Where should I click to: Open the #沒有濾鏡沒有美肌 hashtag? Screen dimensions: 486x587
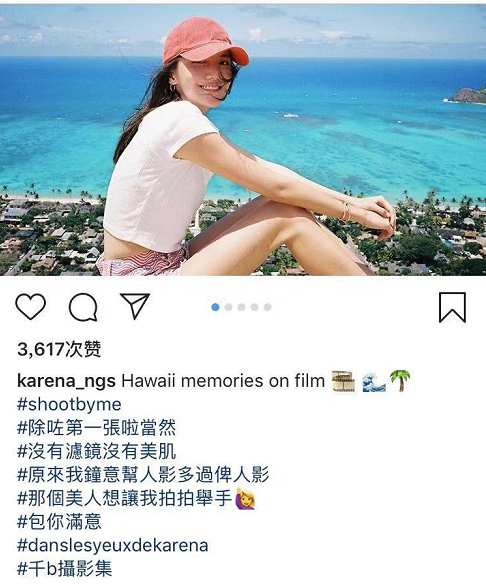tap(97, 451)
